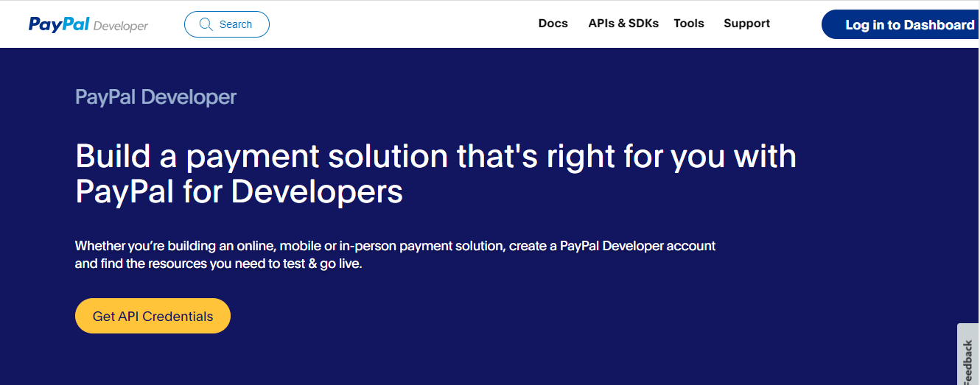Click Log in to Dashboard button
The image size is (980, 385).
click(901, 25)
